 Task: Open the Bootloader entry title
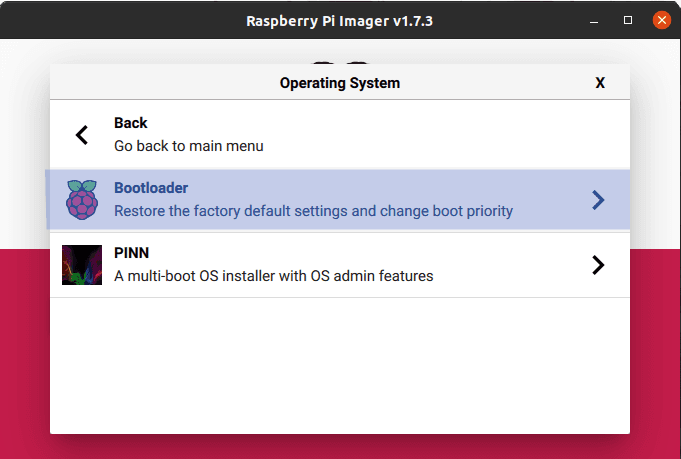pyautogui.click(x=151, y=188)
